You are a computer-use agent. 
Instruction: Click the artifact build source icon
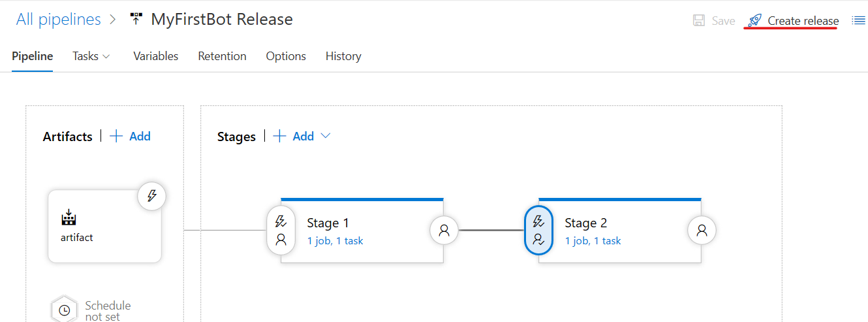pos(69,217)
